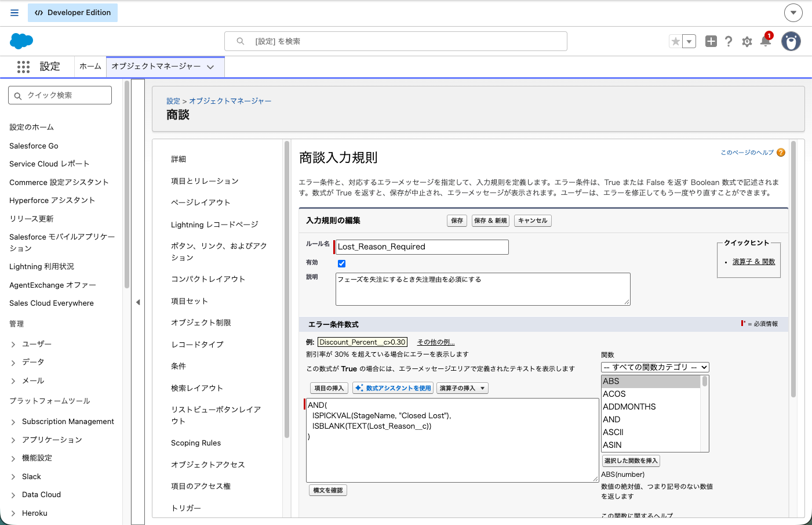
Task: Expand the データ tree node
Action: [x=13, y=363]
